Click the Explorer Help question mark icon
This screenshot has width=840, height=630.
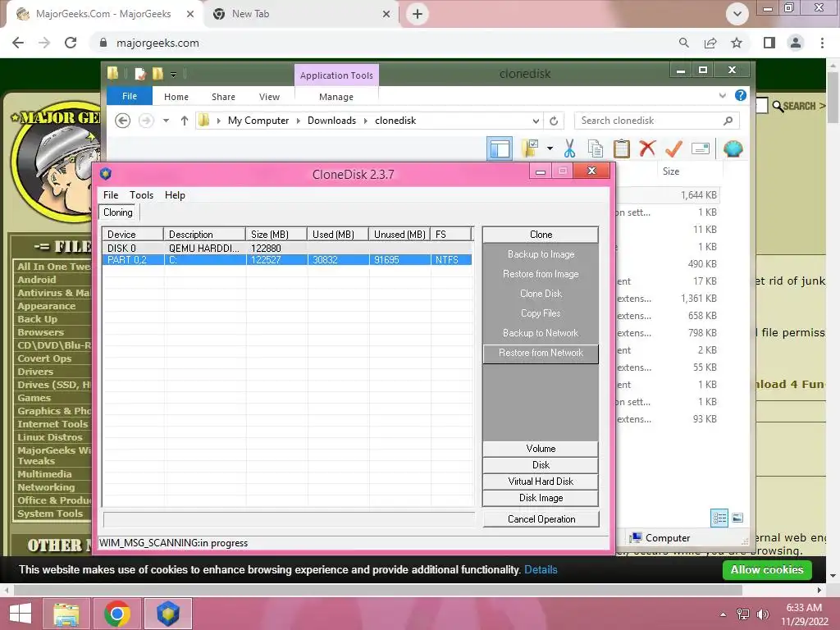741,95
